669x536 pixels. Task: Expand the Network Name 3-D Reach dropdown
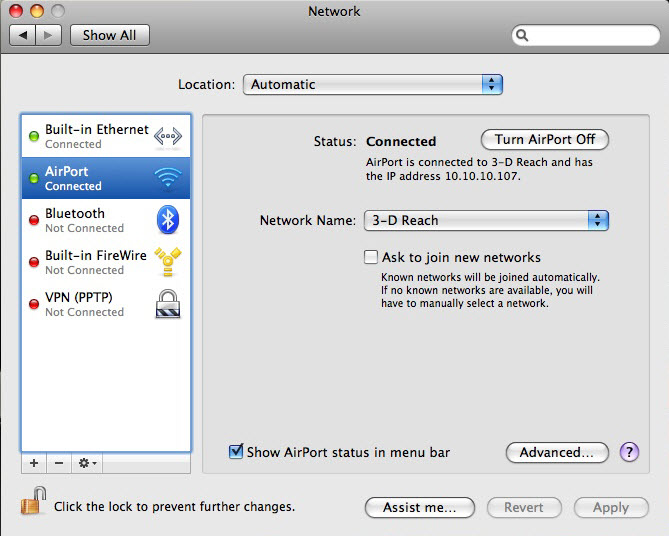(485, 220)
